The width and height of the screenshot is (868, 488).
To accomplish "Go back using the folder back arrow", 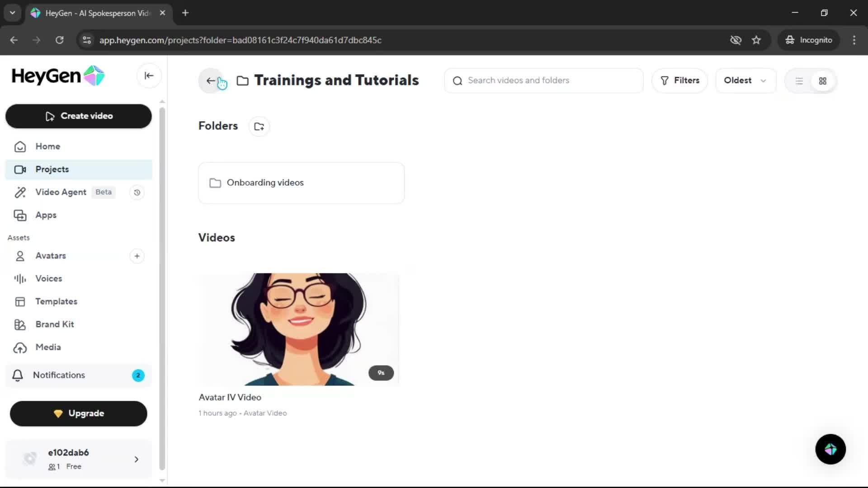I will [x=211, y=81].
